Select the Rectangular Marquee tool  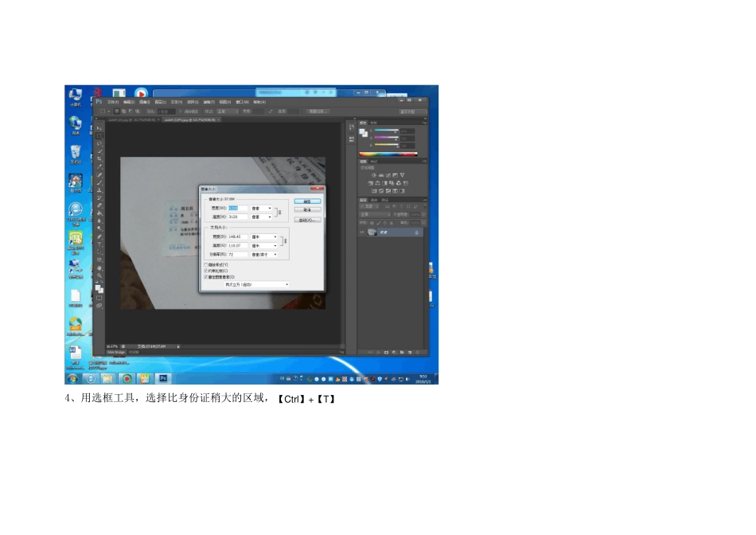[99, 136]
